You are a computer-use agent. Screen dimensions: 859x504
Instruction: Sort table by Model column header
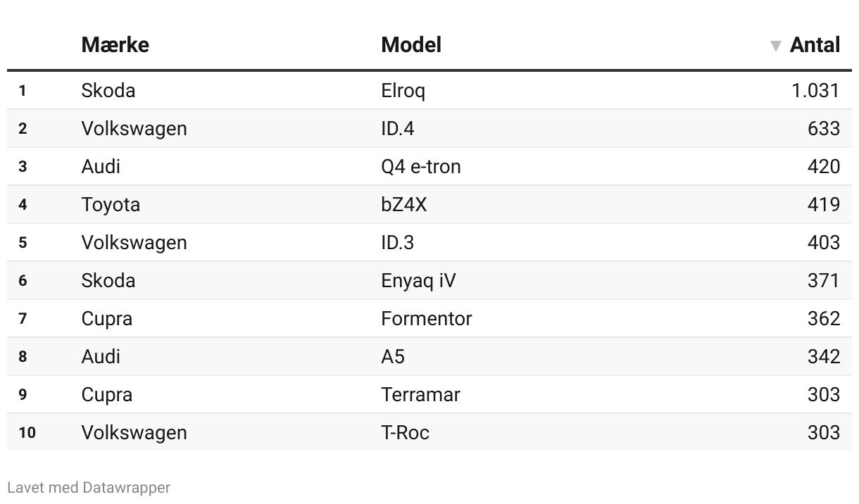click(411, 45)
